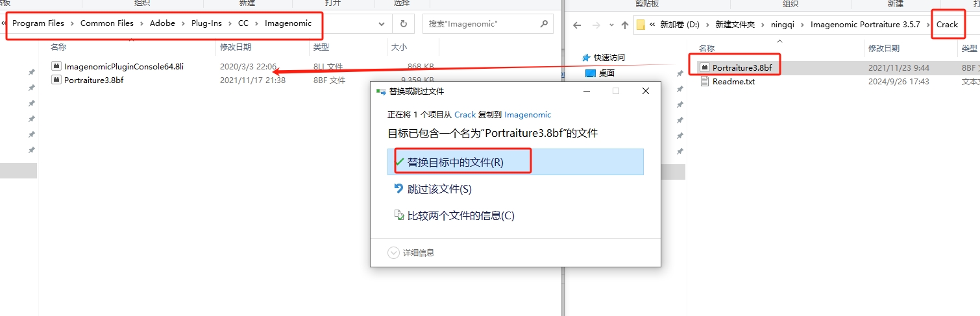Click the Readme.txt document icon
Viewport: 980px width, 316px height.
(705, 82)
